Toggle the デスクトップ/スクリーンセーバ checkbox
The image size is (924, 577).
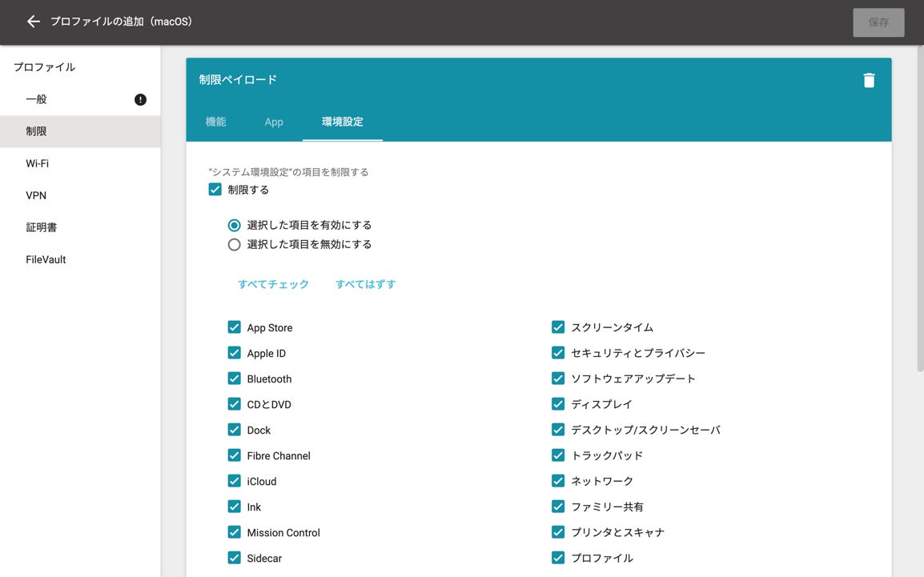point(558,429)
